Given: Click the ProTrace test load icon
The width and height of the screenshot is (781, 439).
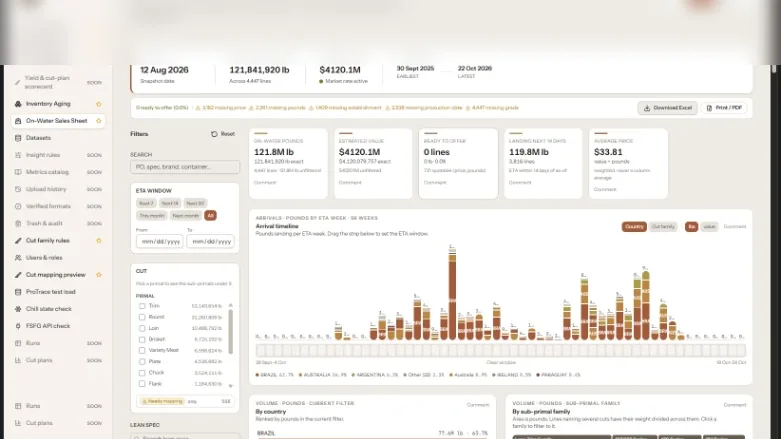Looking at the screenshot, I should (18, 292).
